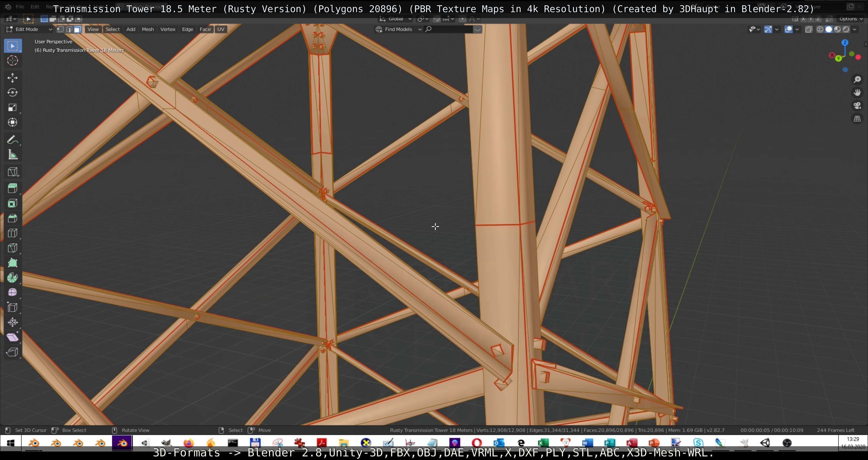
Task: Click the Y axis on navigation gizmo
Action: pos(838,59)
